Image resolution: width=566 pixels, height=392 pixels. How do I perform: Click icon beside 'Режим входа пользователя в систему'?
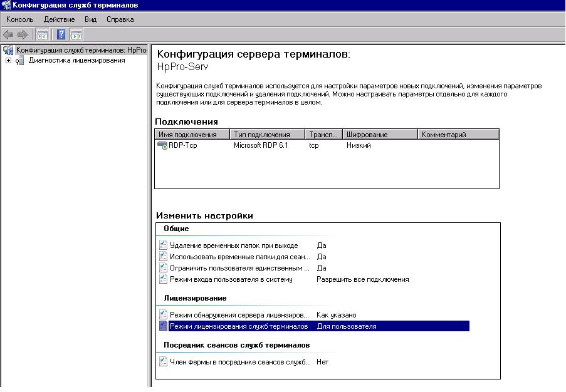pos(163,279)
